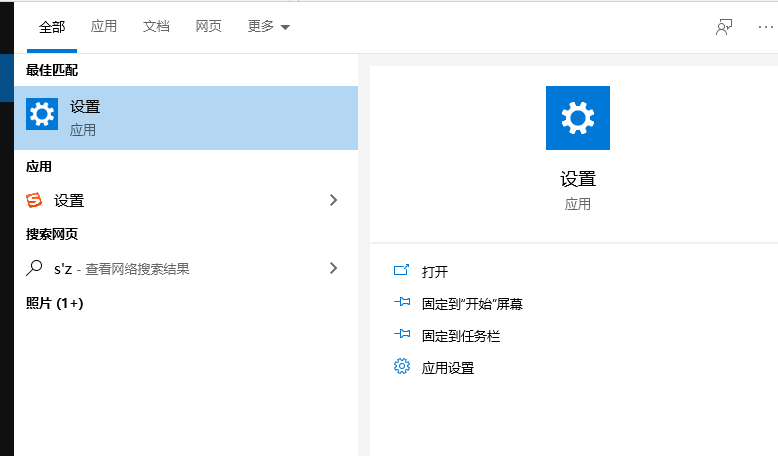Click the gear icon next to 应用设置

(x=402, y=367)
